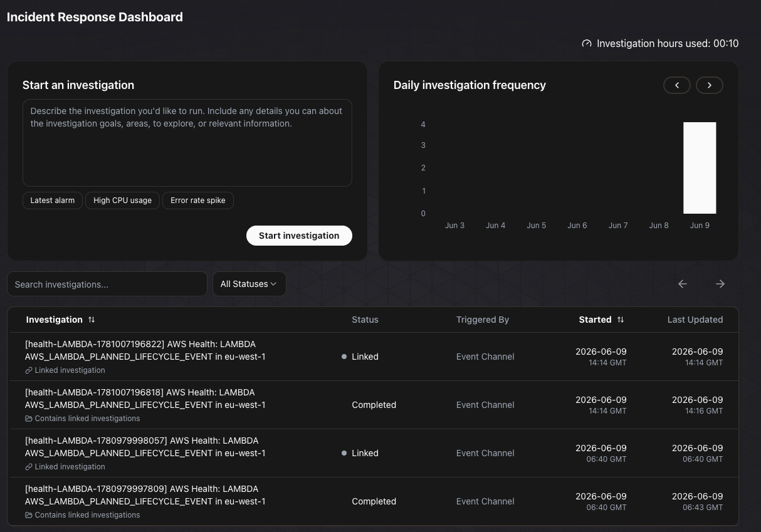Click the previous page arrow for investigations
This screenshot has width=761, height=532.
683,284
